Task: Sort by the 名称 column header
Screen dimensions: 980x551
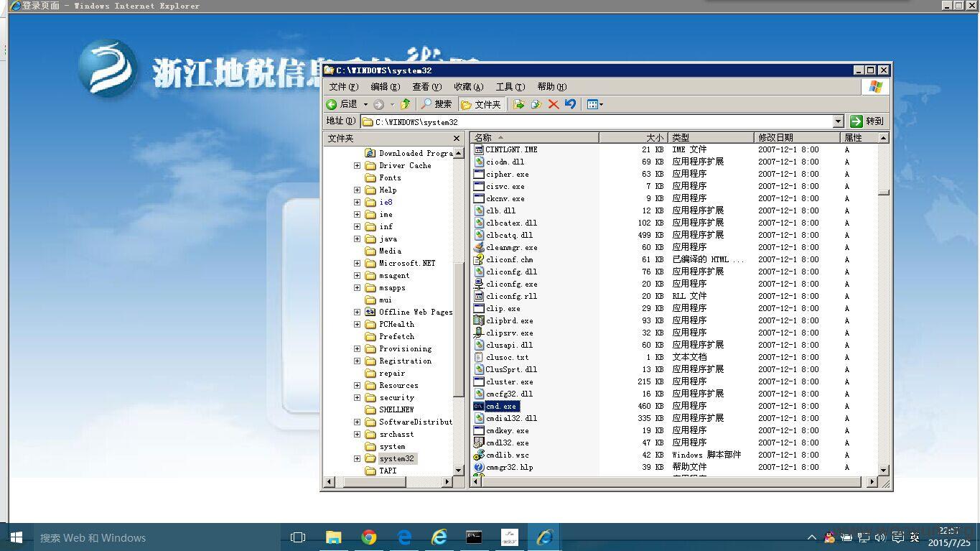Action: (x=534, y=137)
